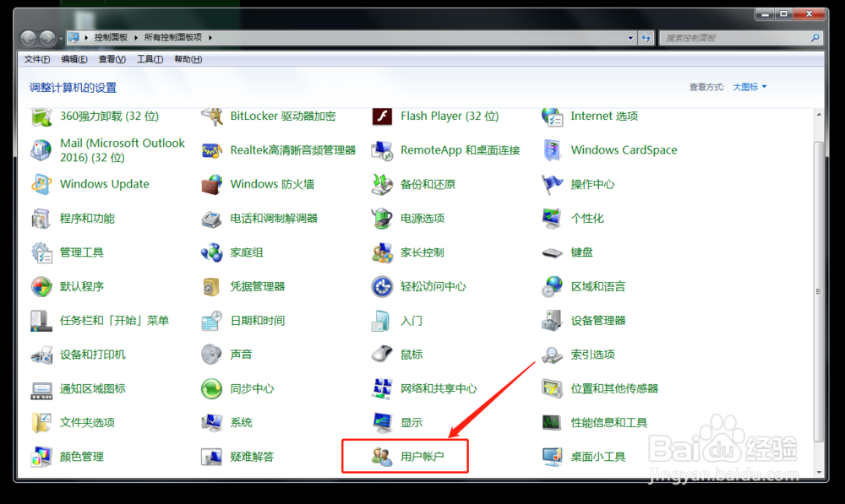Open BitLocker 驱动器加密 icon

tap(212, 117)
